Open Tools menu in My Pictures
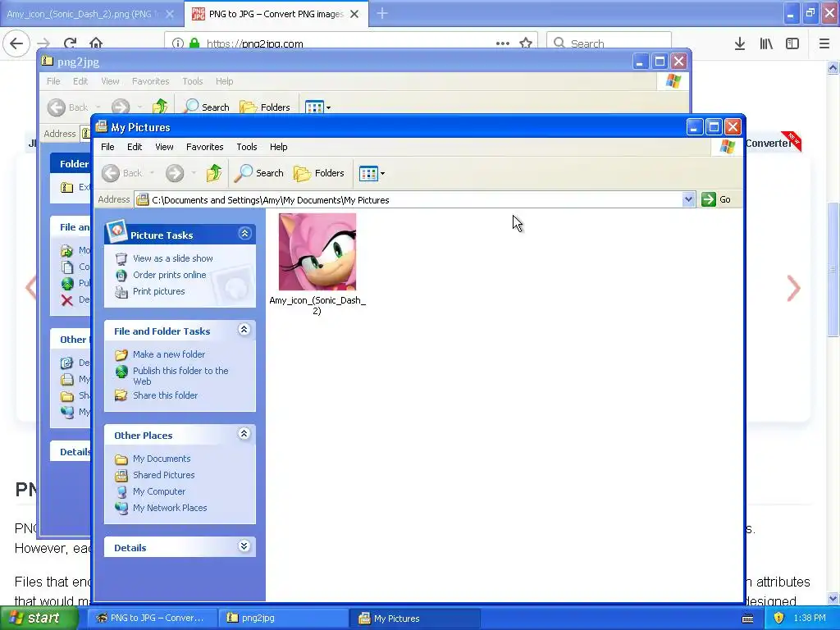The image size is (840, 630). 247,147
